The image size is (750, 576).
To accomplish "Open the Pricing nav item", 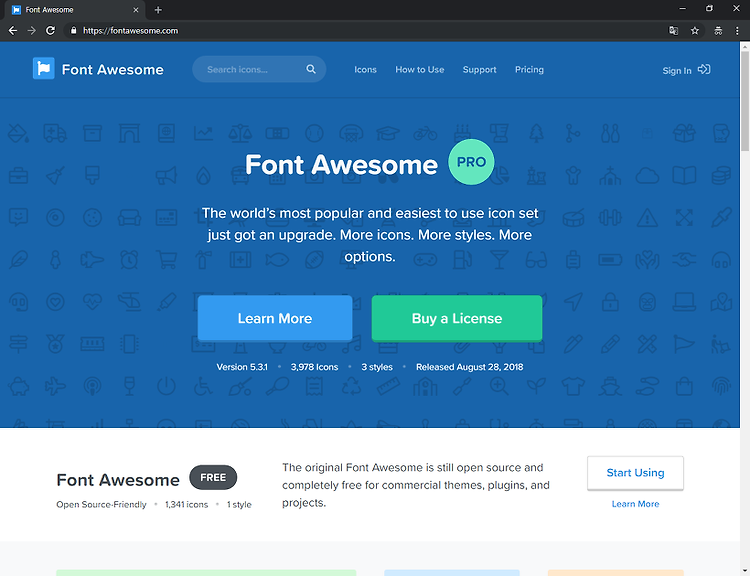I will (x=529, y=70).
